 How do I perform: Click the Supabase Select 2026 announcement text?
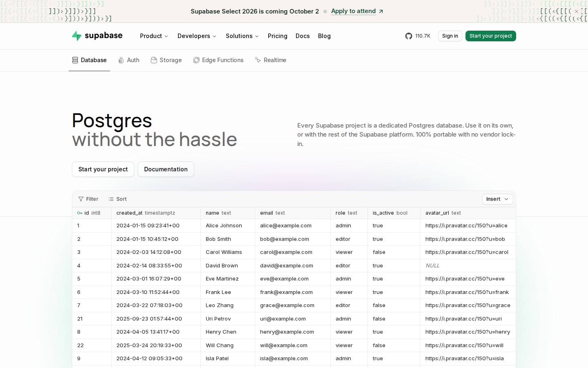pos(255,11)
